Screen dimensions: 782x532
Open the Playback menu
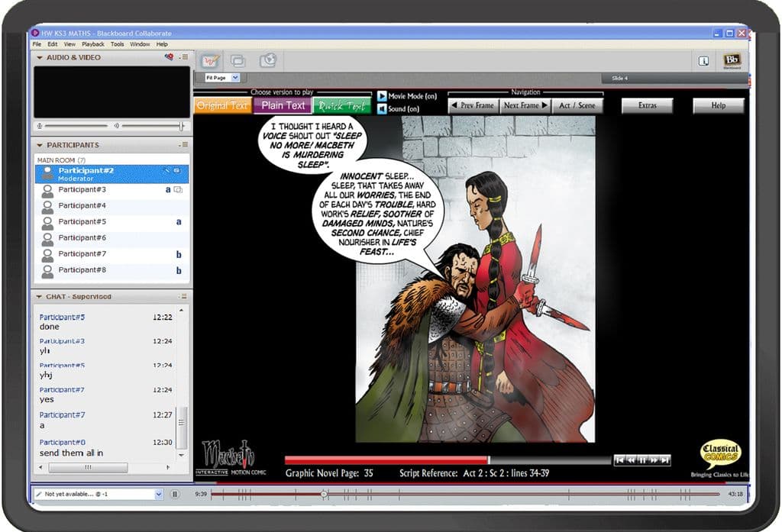pos(93,44)
